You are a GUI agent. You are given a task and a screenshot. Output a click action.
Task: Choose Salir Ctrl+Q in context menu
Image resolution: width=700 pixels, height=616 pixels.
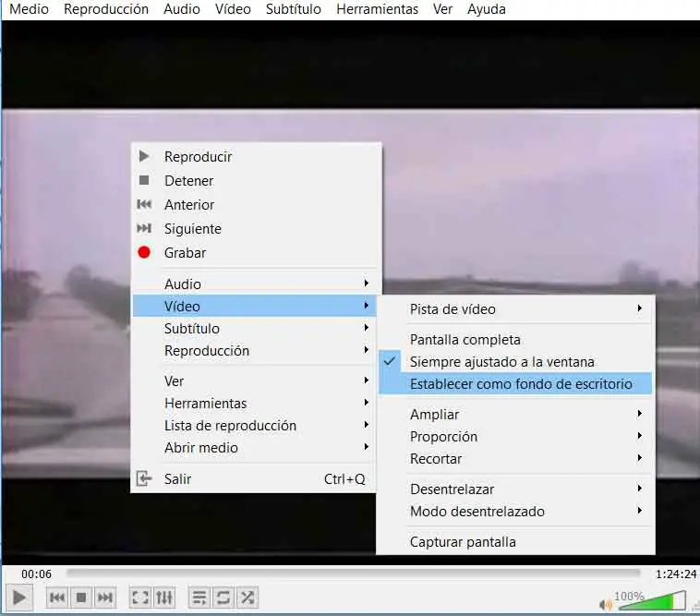[x=255, y=479]
